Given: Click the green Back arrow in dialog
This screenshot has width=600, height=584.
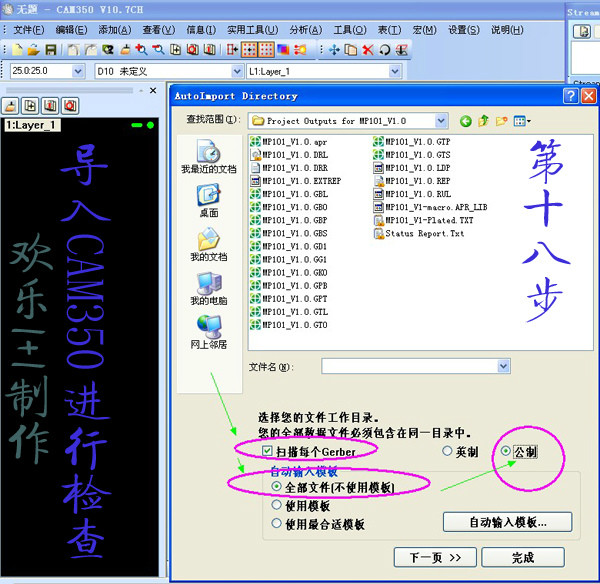Looking at the screenshot, I should [466, 121].
